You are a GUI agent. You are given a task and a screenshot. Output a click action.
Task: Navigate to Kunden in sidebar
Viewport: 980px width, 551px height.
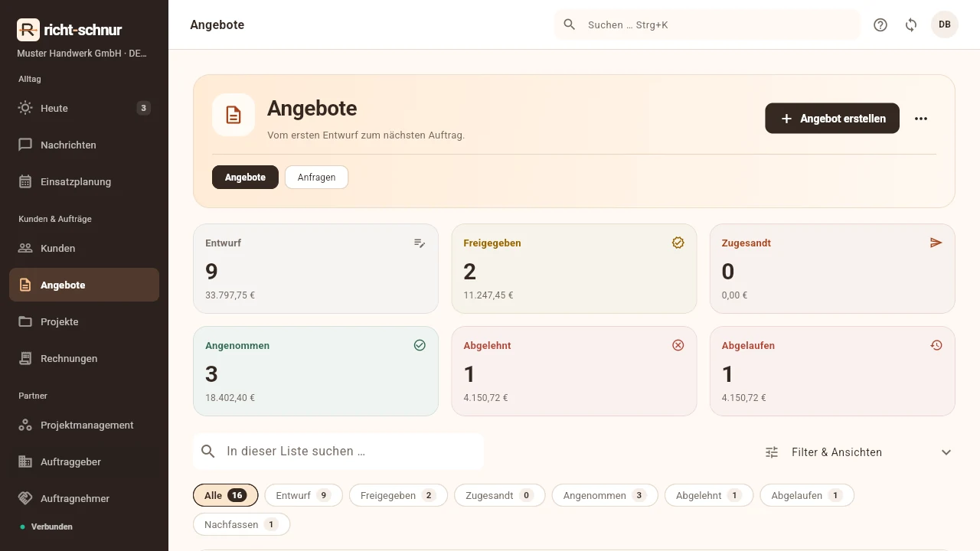pos(84,248)
